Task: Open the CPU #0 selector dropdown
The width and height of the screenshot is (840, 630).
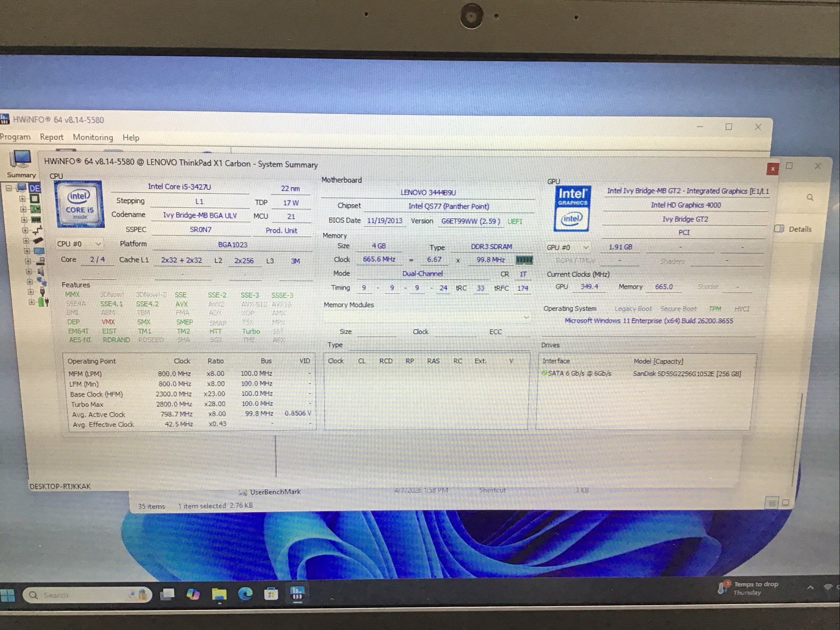Action: [79, 244]
